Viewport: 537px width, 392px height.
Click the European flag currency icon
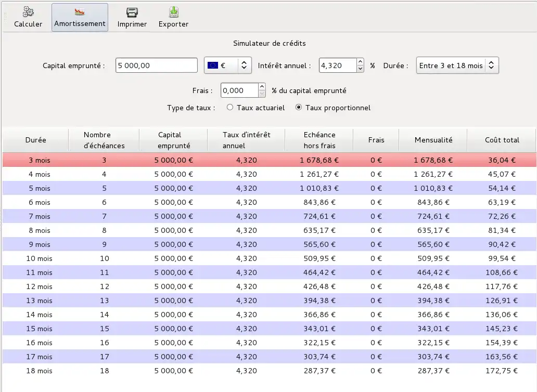point(212,66)
